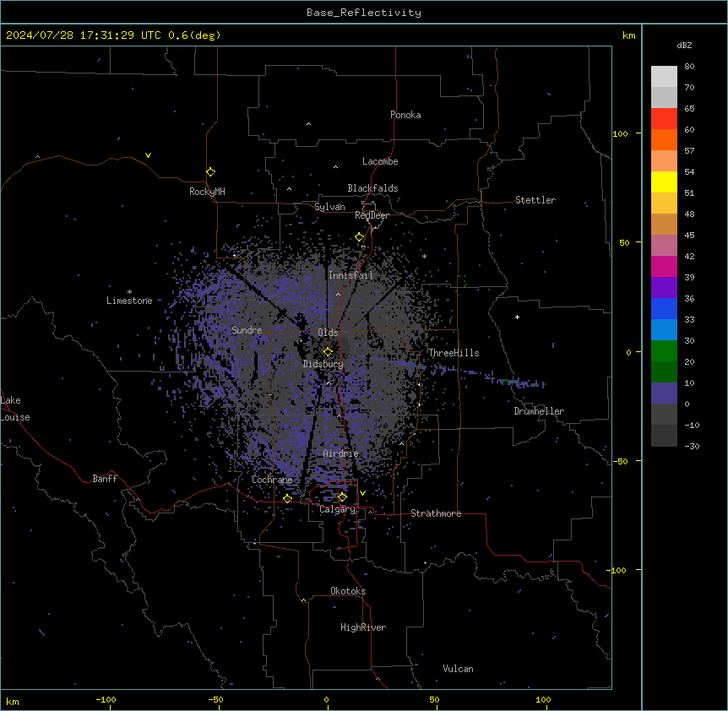Click the yellow V marker northwest of RockyMH
This screenshot has width=728, height=711.
pyautogui.click(x=148, y=155)
